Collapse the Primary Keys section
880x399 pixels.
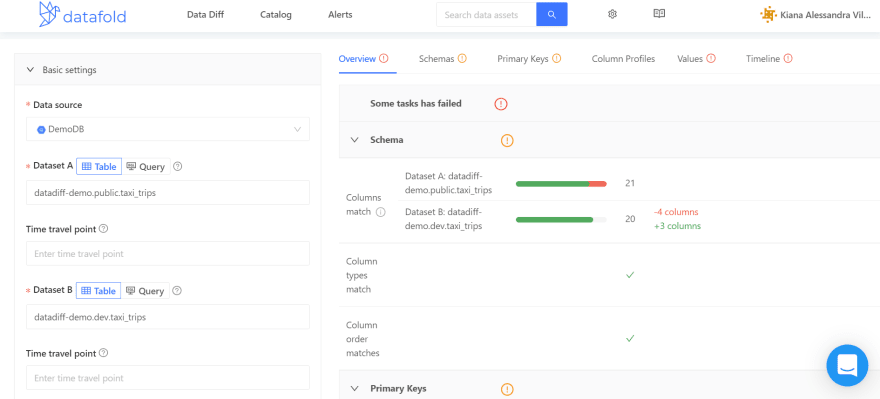(x=354, y=388)
